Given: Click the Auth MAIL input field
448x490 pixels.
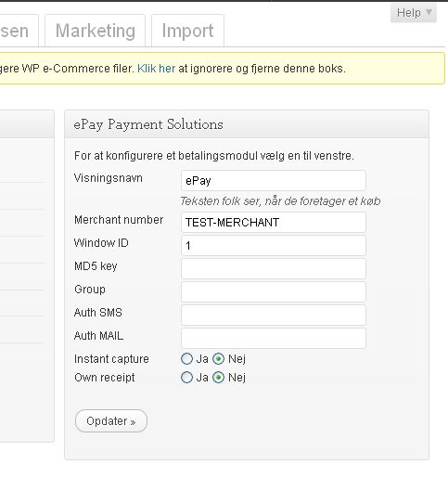Looking at the screenshot, I should tap(274, 338).
